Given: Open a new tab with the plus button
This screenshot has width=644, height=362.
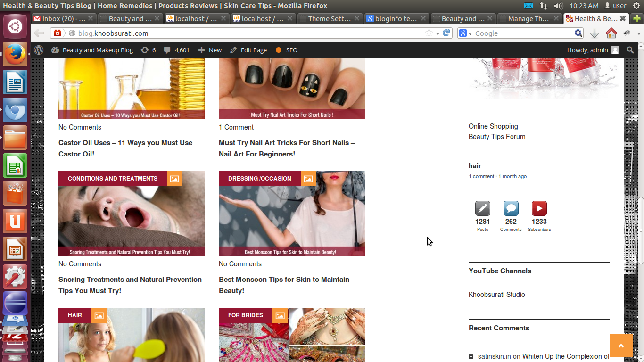Looking at the screenshot, I should (x=637, y=19).
